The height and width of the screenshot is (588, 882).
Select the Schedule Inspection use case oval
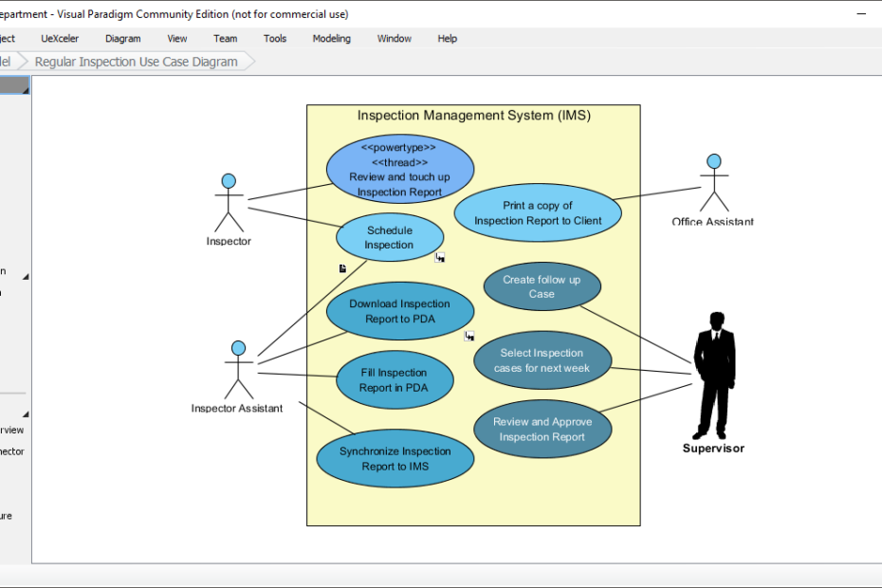click(x=389, y=237)
